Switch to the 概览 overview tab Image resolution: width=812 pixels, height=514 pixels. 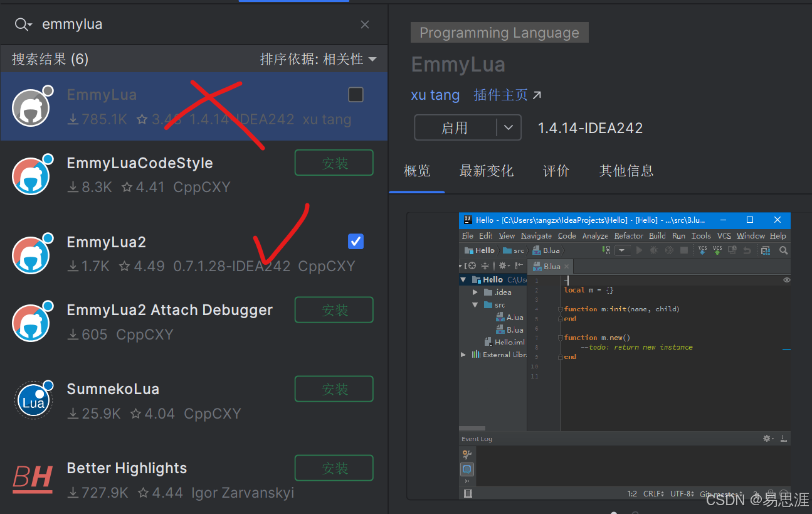tap(417, 171)
